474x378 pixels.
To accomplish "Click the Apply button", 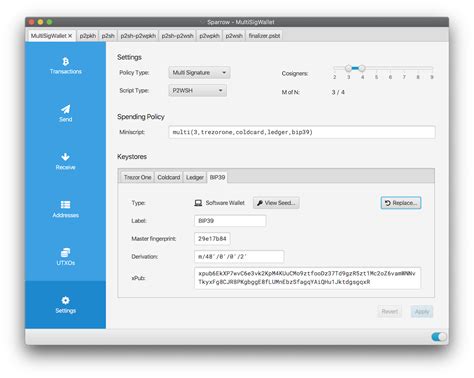I will (422, 312).
